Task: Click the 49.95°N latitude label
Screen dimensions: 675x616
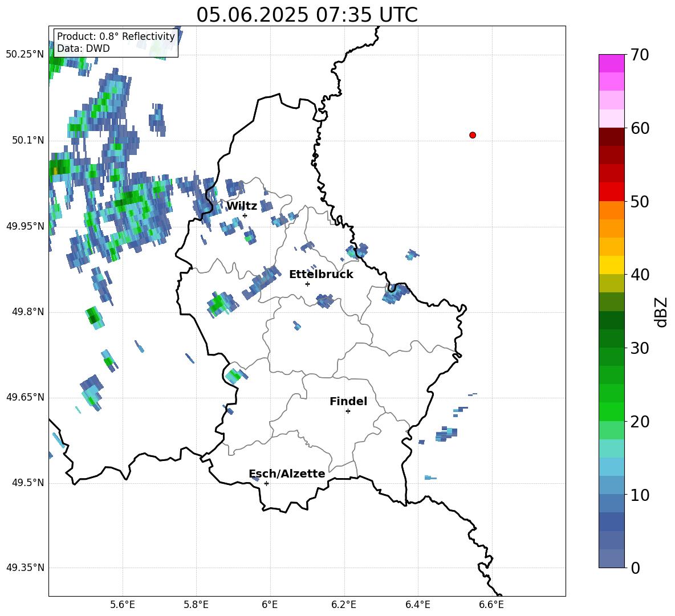Action: (25, 226)
